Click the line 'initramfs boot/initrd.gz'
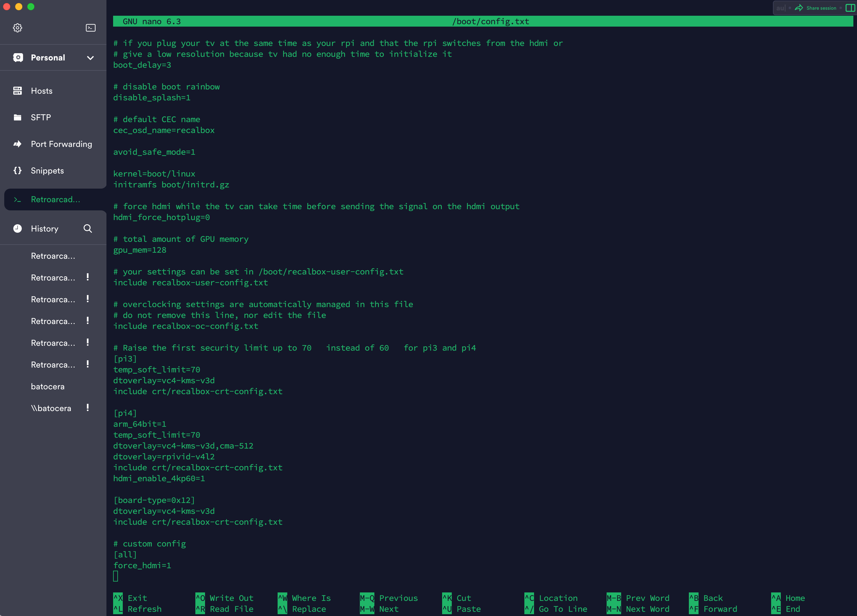 [x=171, y=185]
